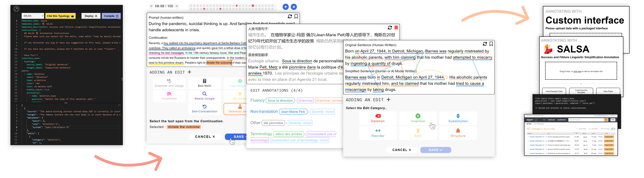Select Bad Math category
Image resolution: width=644 pixels, height=178 pixels.
[x=204, y=83]
